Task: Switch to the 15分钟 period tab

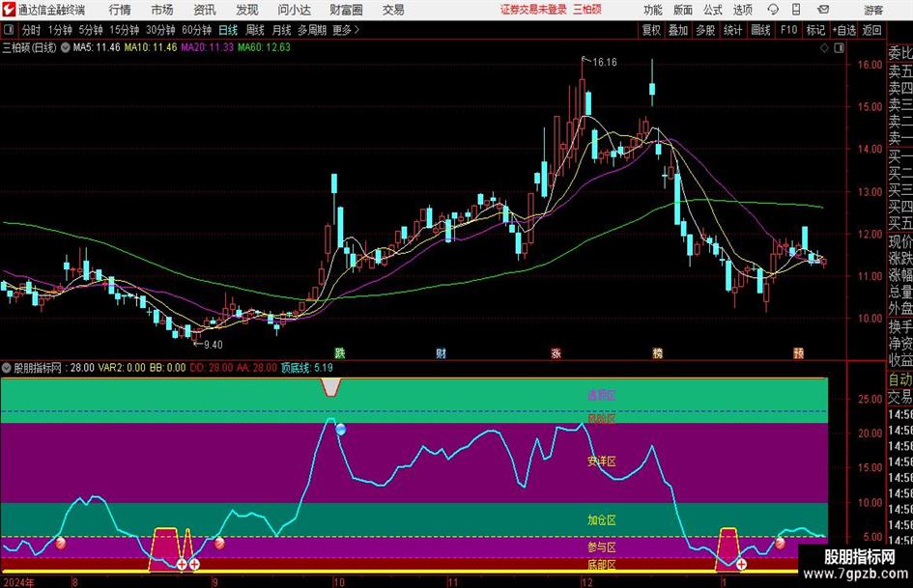Action: pos(125,30)
